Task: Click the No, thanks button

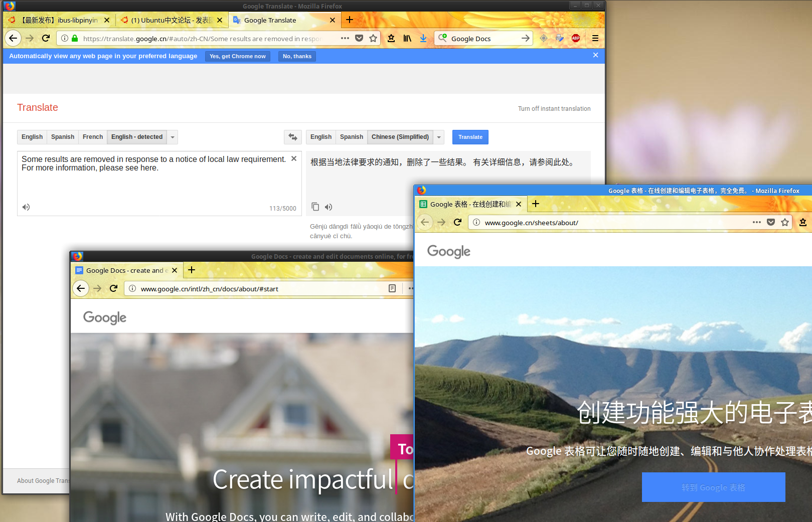Action: (x=297, y=56)
